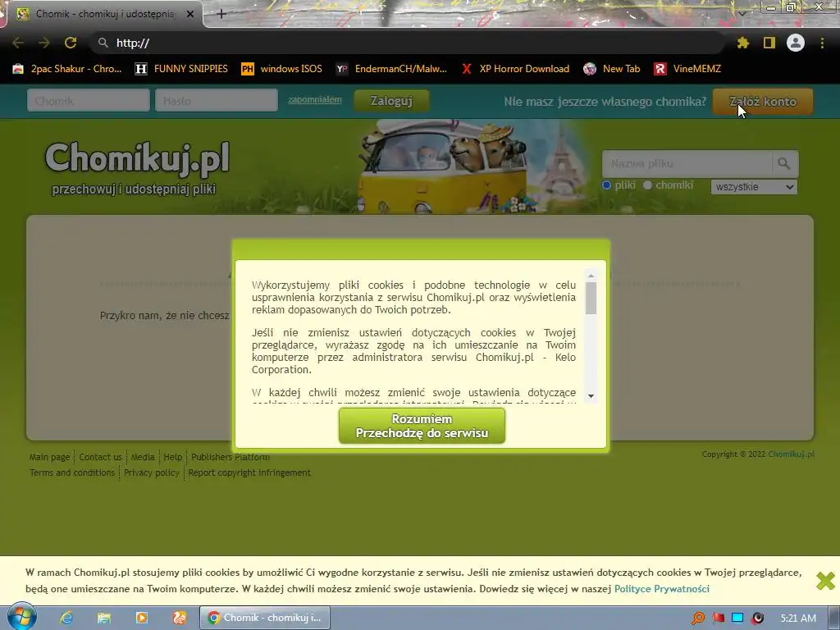Close the bottom cookie banner
The height and width of the screenshot is (630, 840).
click(825, 581)
